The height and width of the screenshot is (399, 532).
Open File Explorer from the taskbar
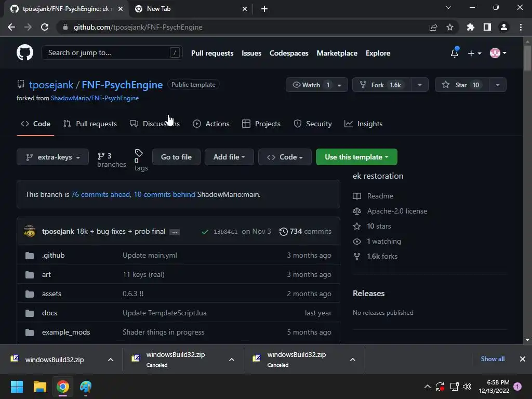click(x=39, y=387)
